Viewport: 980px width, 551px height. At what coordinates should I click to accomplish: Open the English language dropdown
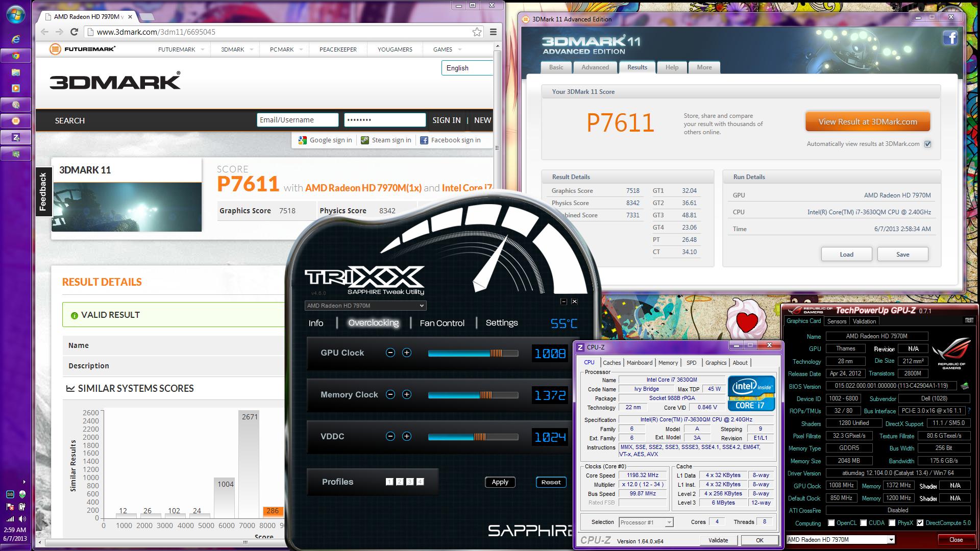click(467, 68)
